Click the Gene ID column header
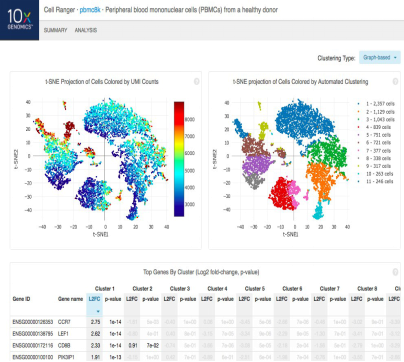404x362 pixels. [21, 299]
